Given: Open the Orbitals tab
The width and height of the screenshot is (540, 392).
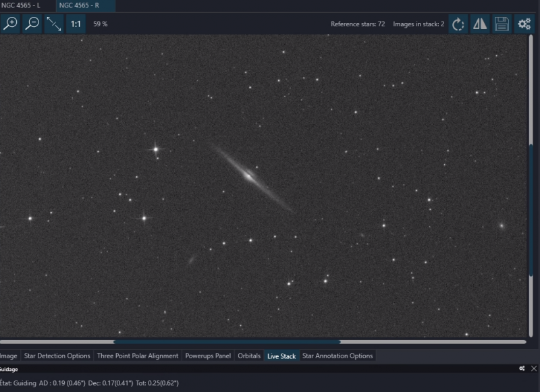Looking at the screenshot, I should click(x=249, y=356).
